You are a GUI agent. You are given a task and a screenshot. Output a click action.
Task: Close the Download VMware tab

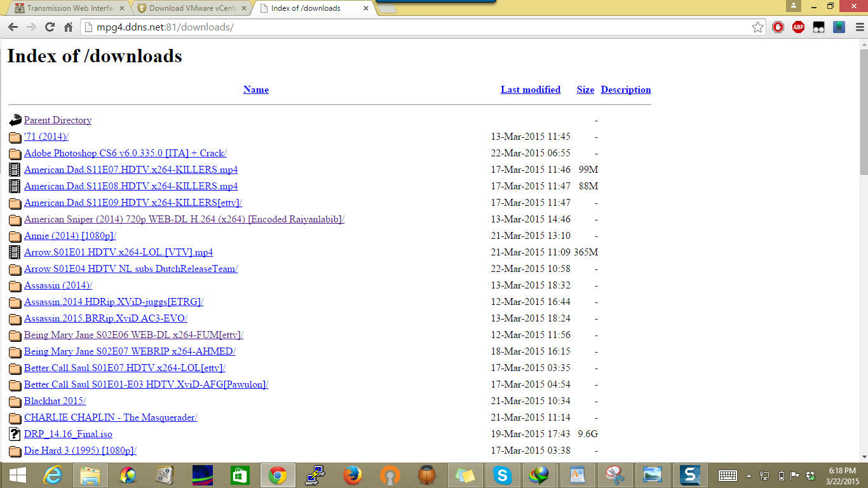click(244, 8)
